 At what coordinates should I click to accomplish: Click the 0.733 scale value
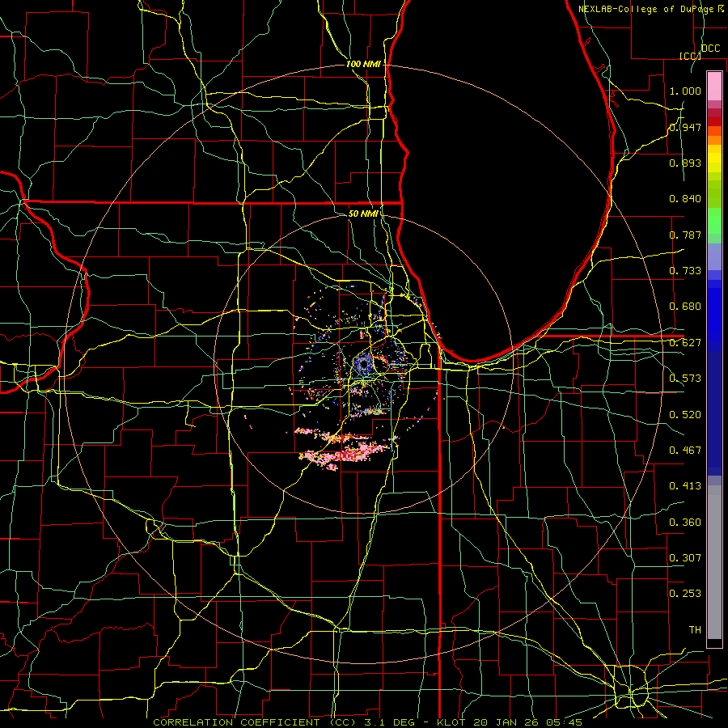tap(685, 271)
